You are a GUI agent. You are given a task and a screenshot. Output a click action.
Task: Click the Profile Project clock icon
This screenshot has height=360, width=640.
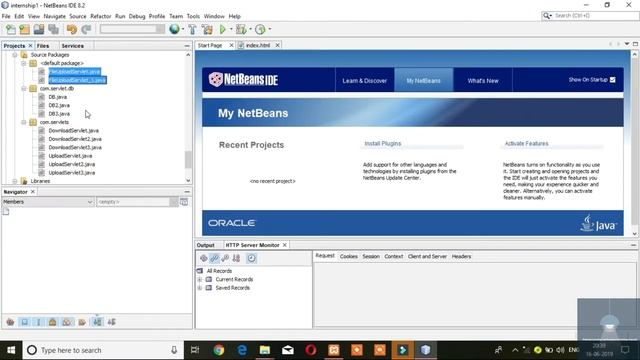tap(260, 29)
